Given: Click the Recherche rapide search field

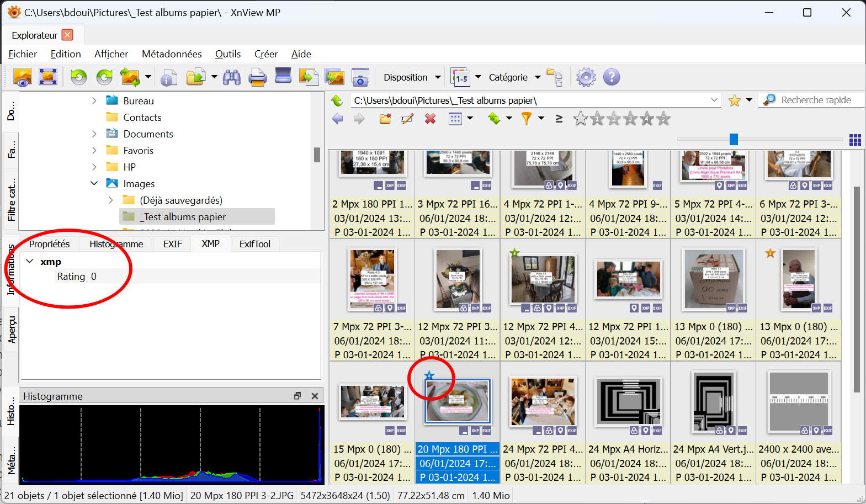Looking at the screenshot, I should point(816,100).
